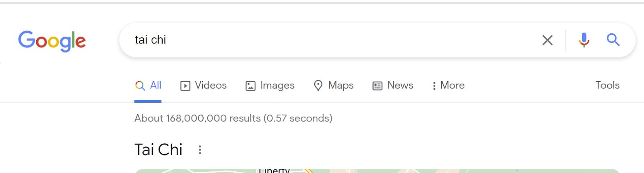Click the location pin icon beside Maps
Viewport: 644px width, 173px height.
(x=318, y=86)
